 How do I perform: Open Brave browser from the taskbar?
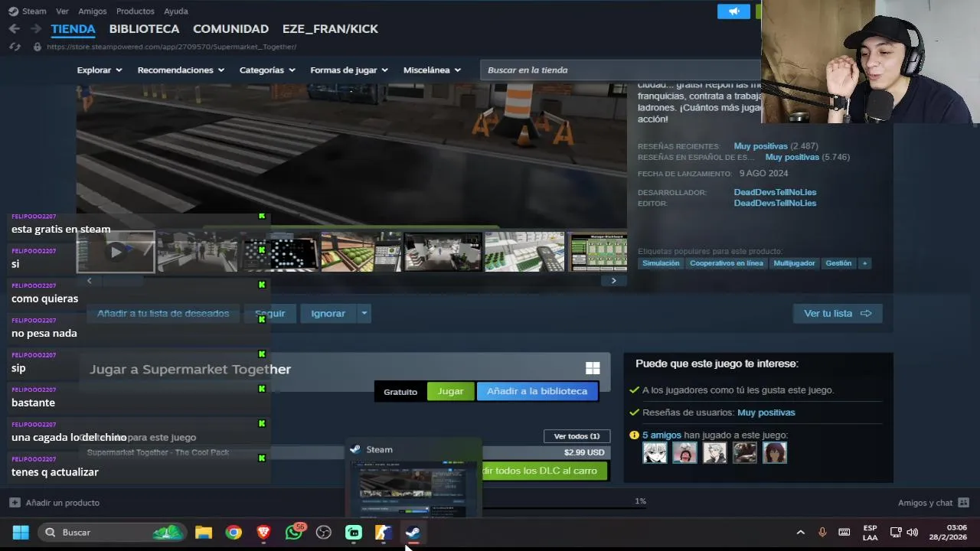coord(263,533)
